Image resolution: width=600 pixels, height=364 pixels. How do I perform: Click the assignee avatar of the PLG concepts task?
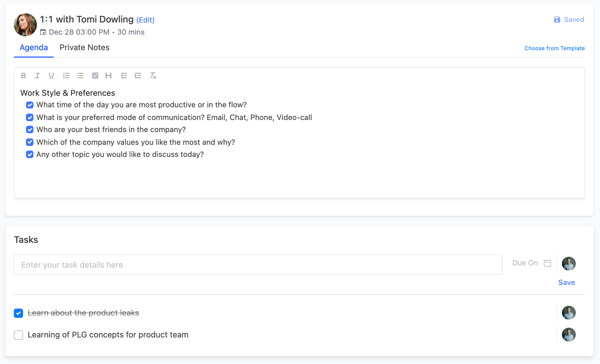point(569,335)
